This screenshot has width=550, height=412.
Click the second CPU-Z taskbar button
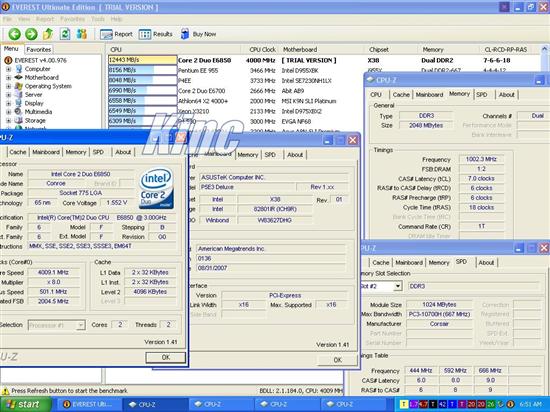[x=221, y=404]
